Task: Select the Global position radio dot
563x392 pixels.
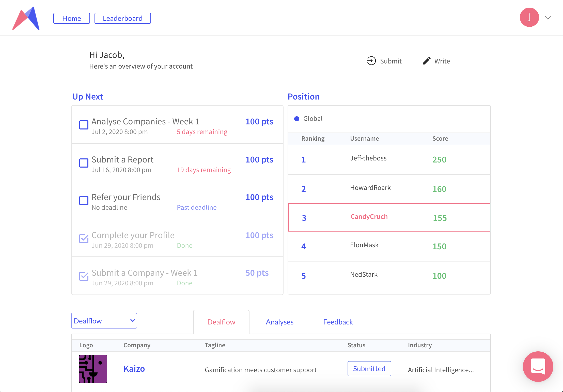Action: point(296,119)
